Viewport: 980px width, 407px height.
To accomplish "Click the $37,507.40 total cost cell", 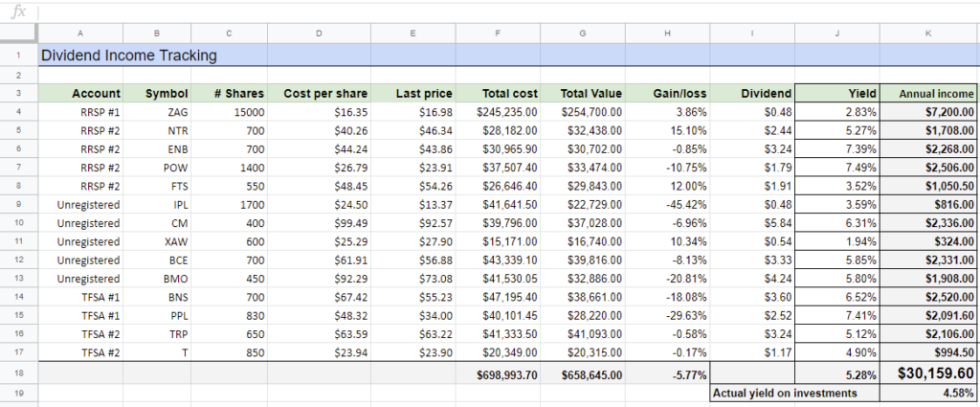I will point(498,168).
